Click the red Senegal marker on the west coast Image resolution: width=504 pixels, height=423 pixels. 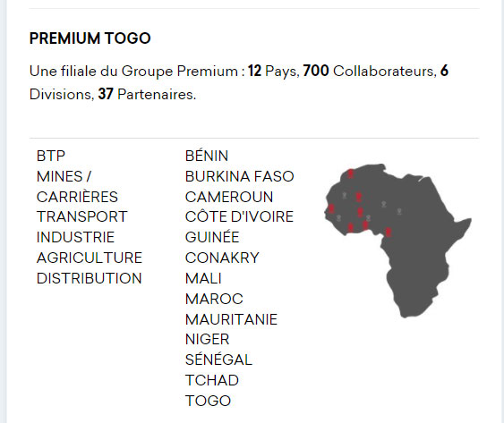331,208
